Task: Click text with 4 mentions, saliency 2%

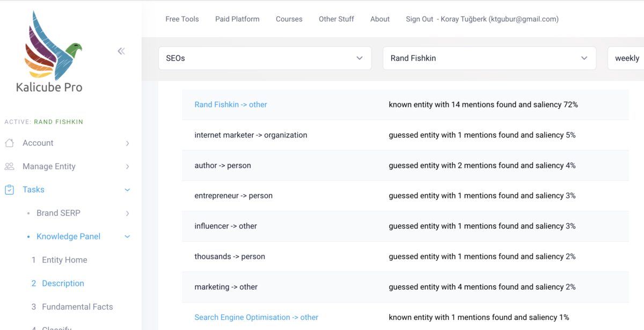Action: [x=482, y=287]
